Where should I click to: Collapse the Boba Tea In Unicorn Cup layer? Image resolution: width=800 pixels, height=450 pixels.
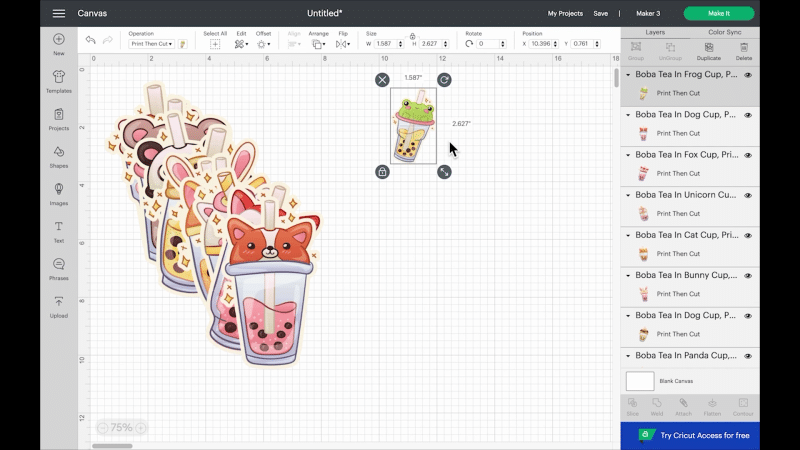pyautogui.click(x=628, y=195)
